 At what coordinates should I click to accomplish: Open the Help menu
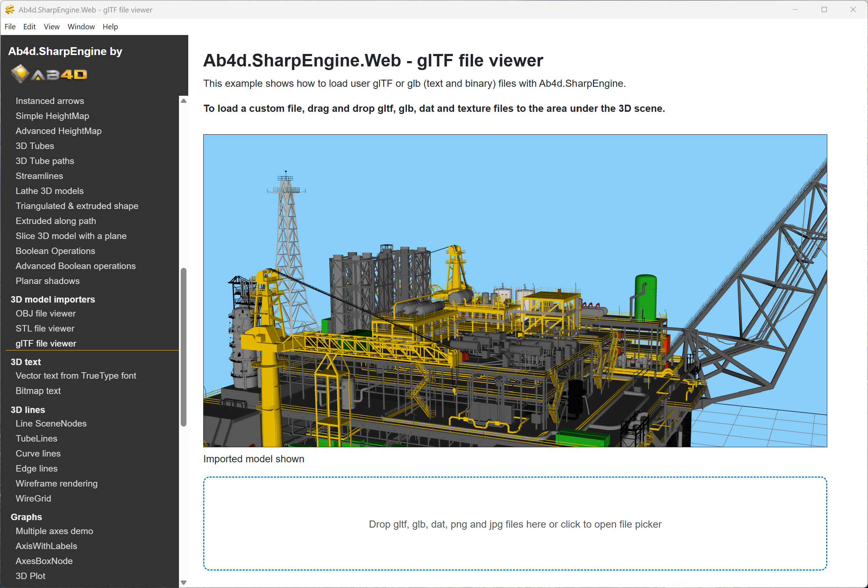click(x=110, y=26)
